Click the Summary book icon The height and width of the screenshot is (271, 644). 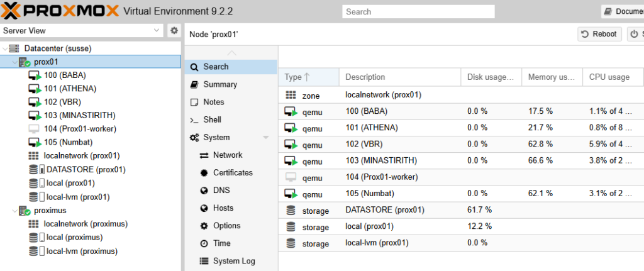coord(195,85)
